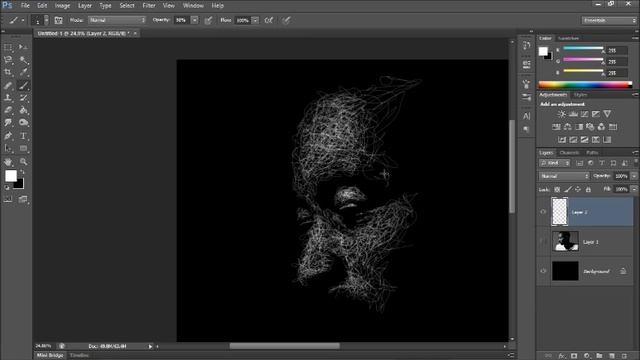Switch to the Swatches tab
640x360 pixels.
(x=568, y=38)
